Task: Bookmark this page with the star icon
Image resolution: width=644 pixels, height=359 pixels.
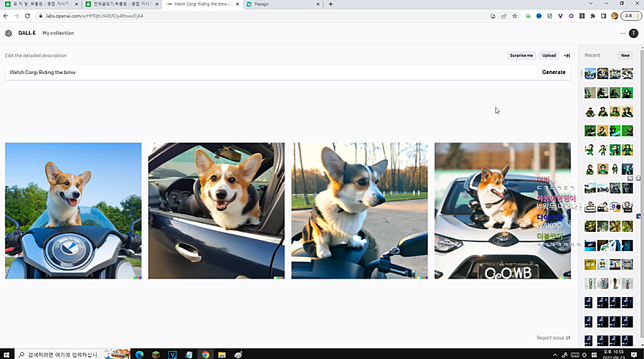Action: pyautogui.click(x=515, y=15)
